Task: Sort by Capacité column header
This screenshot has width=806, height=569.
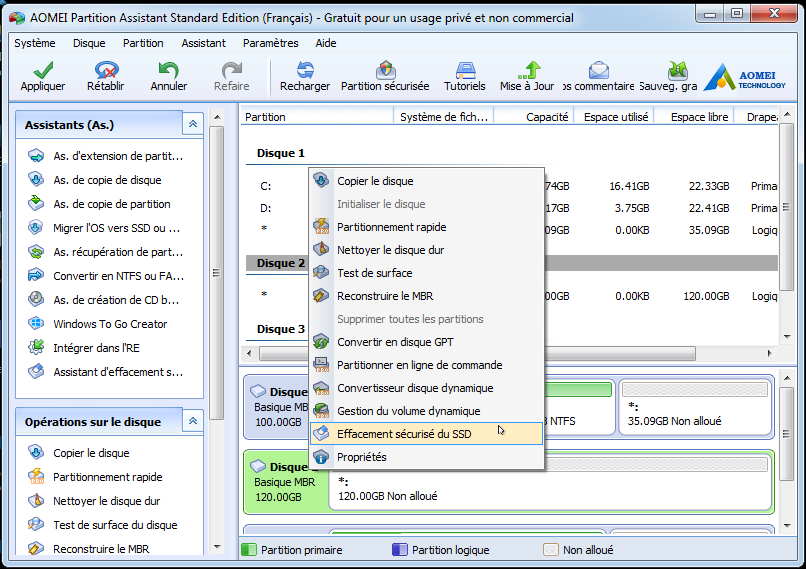Action: click(x=534, y=117)
